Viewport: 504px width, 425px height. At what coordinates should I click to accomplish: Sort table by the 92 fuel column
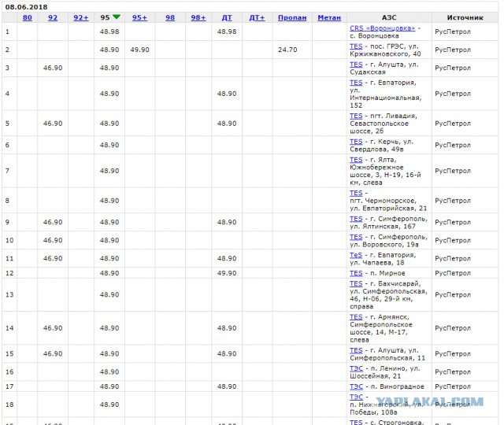point(53,17)
